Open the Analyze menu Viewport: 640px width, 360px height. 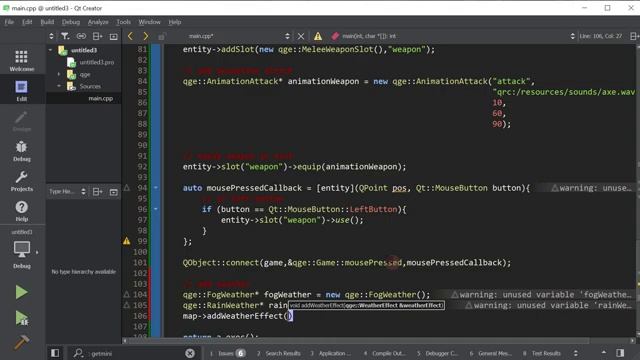click(x=98, y=22)
